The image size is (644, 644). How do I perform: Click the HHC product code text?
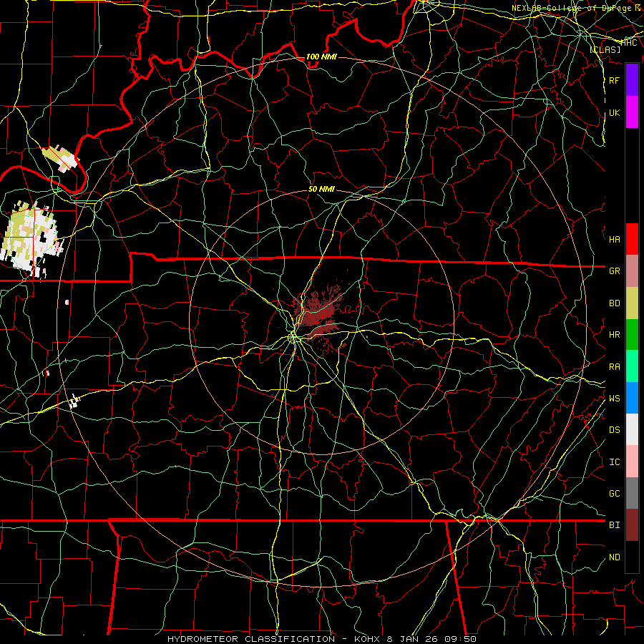click(629, 43)
